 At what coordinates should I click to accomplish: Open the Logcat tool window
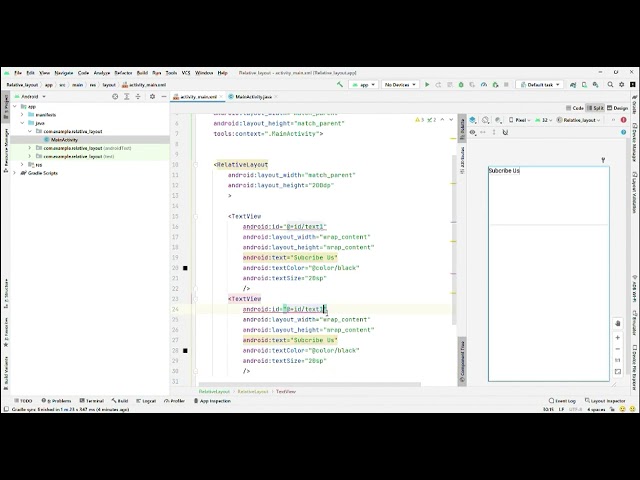(x=146, y=401)
